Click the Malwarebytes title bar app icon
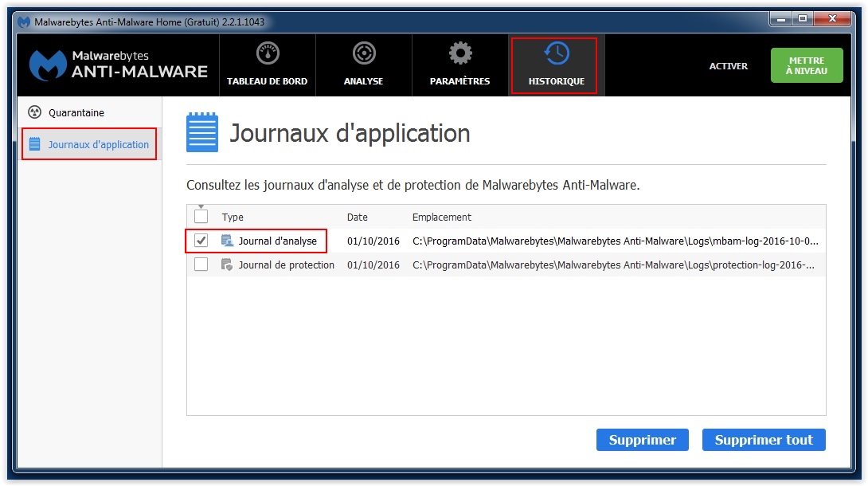Viewport: 868px width, 486px height. (24, 22)
